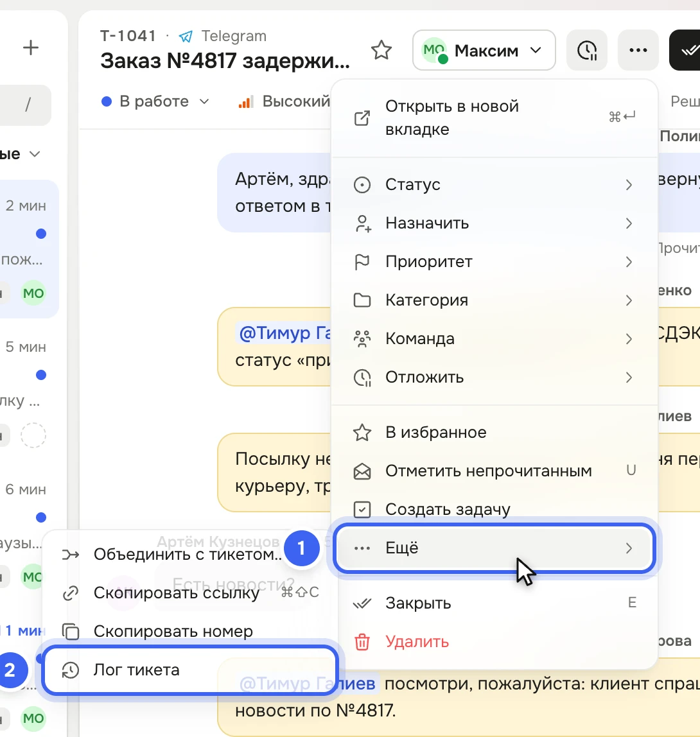Open the В работе status dropdown
Image resolution: width=700 pixels, height=737 pixels.
point(155,101)
